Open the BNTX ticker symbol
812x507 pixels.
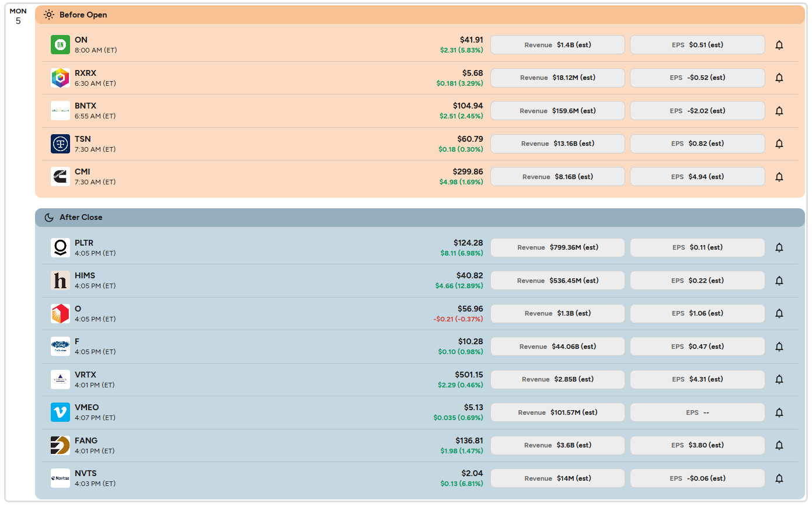[85, 106]
